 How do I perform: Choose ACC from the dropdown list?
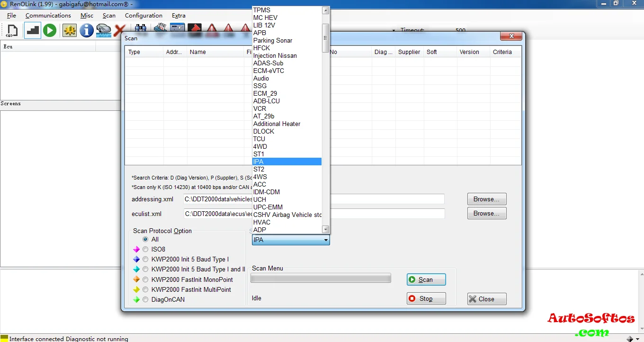(259, 184)
